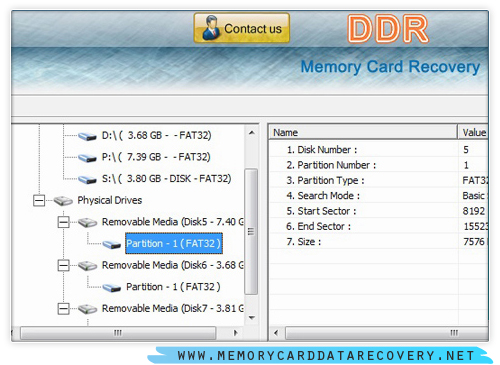Collapse the Physical Drives tree node
The image size is (500, 365).
pos(39,200)
